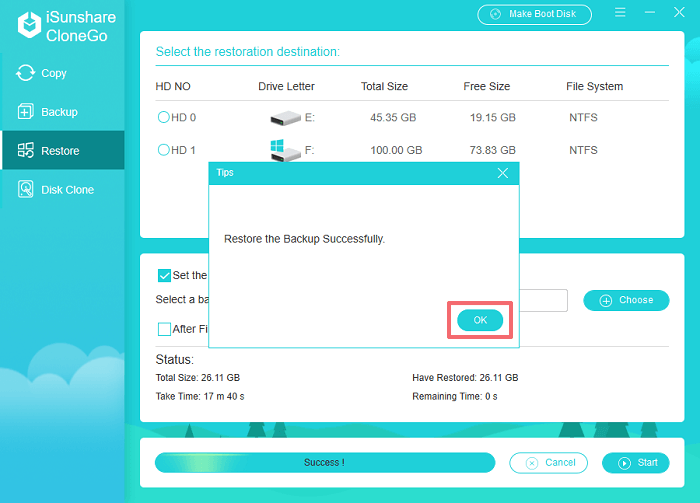Close the CloneGo application window
700x503 pixels.
coord(679,12)
